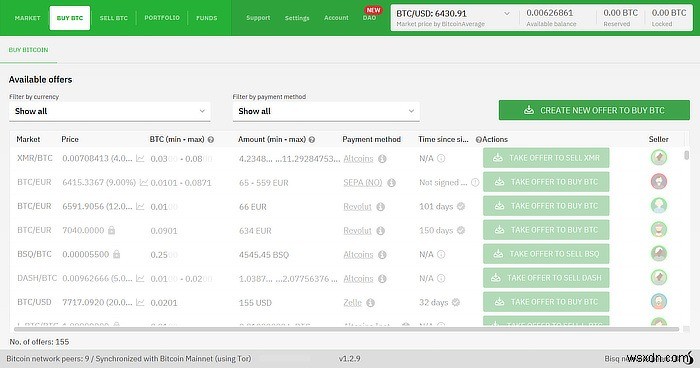The image size is (700, 368).
Task: Click the seller avatar in the SEPA (NO) row
Action: (659, 182)
